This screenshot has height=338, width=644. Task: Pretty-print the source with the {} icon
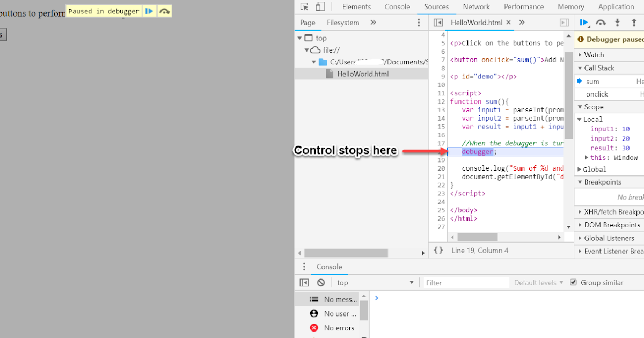(440, 250)
